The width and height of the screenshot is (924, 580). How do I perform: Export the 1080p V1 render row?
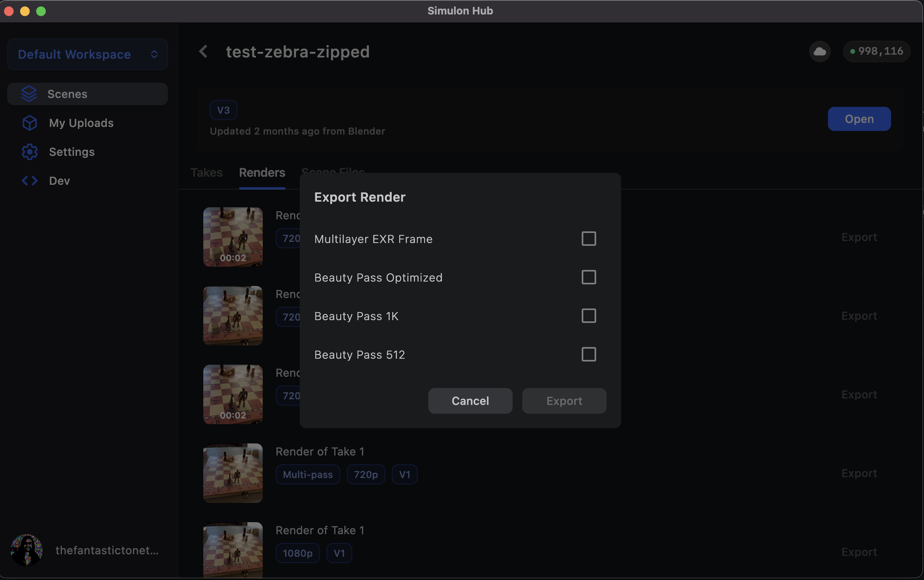pyautogui.click(x=859, y=552)
